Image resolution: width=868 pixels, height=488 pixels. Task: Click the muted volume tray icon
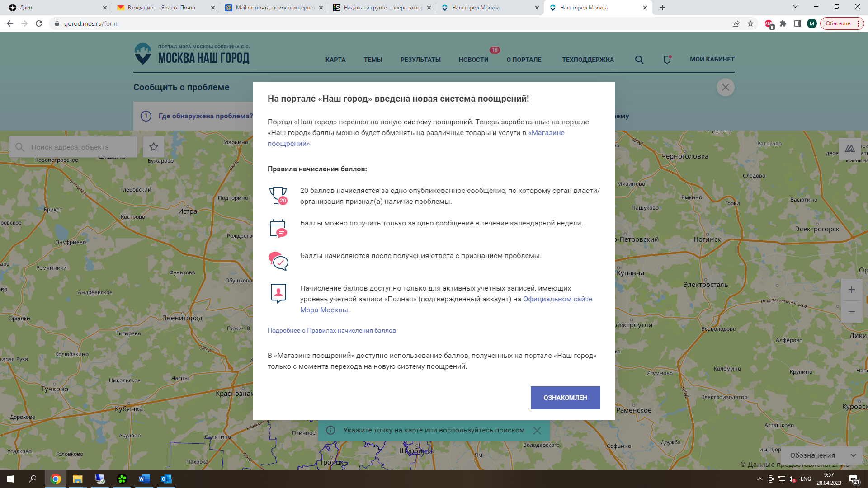click(x=792, y=479)
